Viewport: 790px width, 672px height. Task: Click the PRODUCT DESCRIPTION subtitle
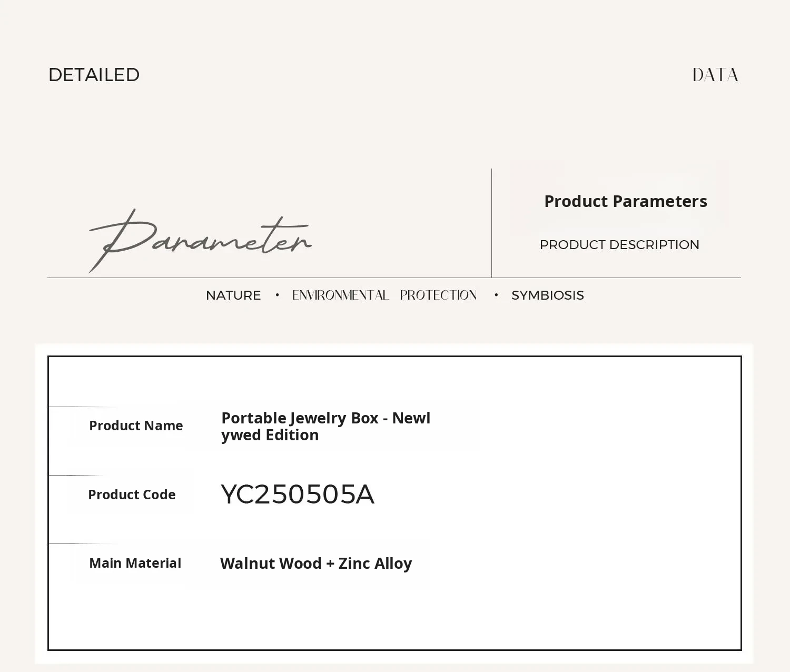[x=619, y=245]
